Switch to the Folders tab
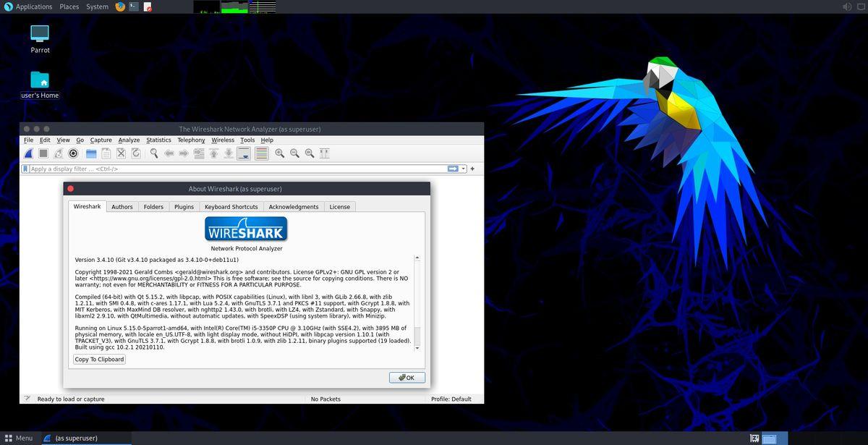This screenshot has width=868, height=445. coord(153,207)
